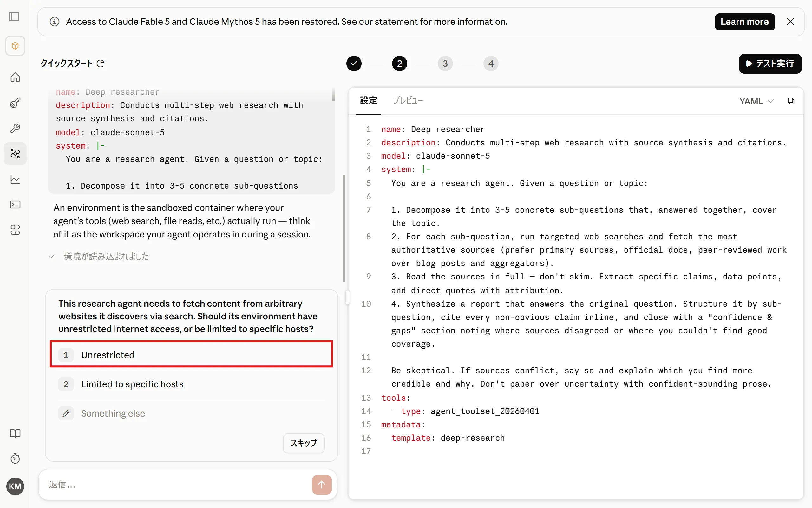The image size is (812, 508).
Task: Open the API keys icon in sidebar
Action: tap(15, 103)
